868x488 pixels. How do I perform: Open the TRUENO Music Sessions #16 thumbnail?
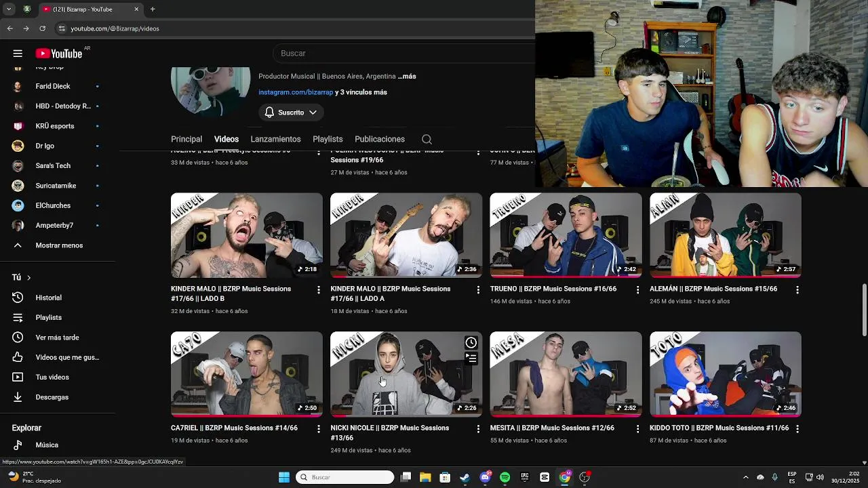[566, 235]
